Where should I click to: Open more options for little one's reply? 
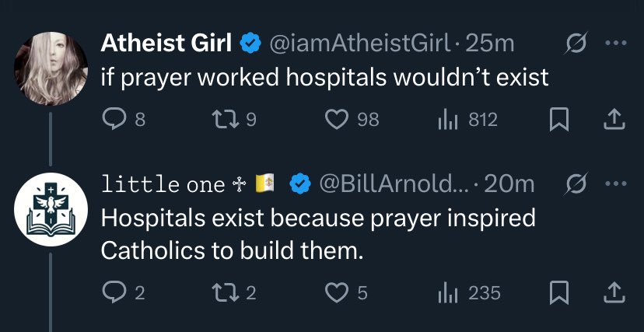615,183
